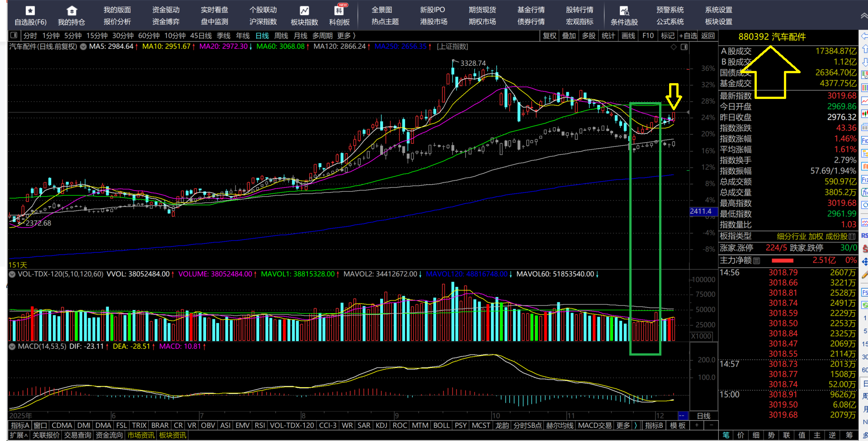The height and width of the screenshot is (441, 868).
Task: Switch chart period to 周线
Action: pos(281,36)
